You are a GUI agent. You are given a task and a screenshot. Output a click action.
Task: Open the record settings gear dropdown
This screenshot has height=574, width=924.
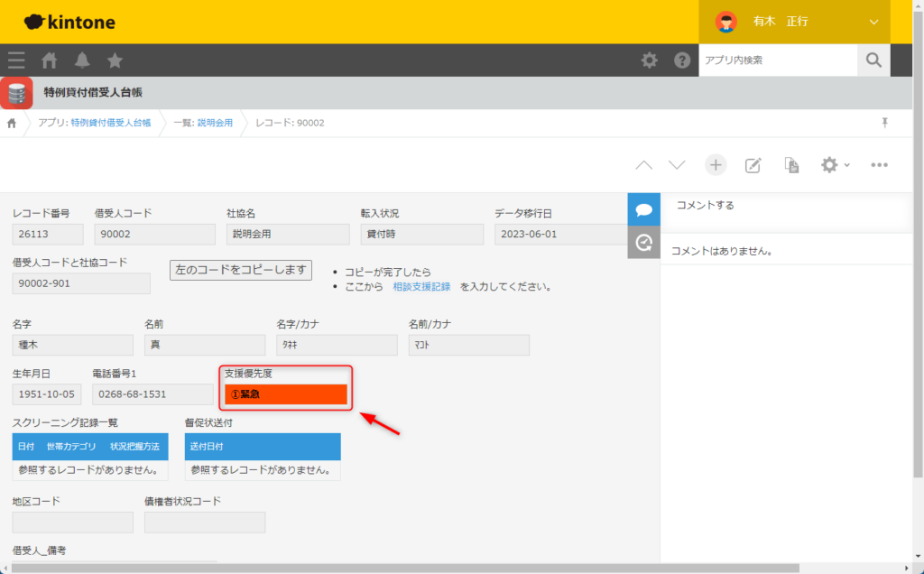[834, 165]
